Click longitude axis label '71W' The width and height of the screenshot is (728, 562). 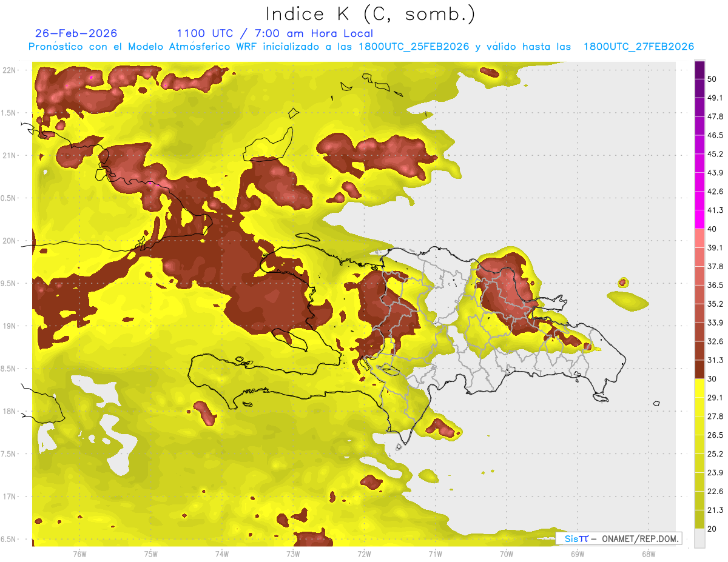coord(435,554)
